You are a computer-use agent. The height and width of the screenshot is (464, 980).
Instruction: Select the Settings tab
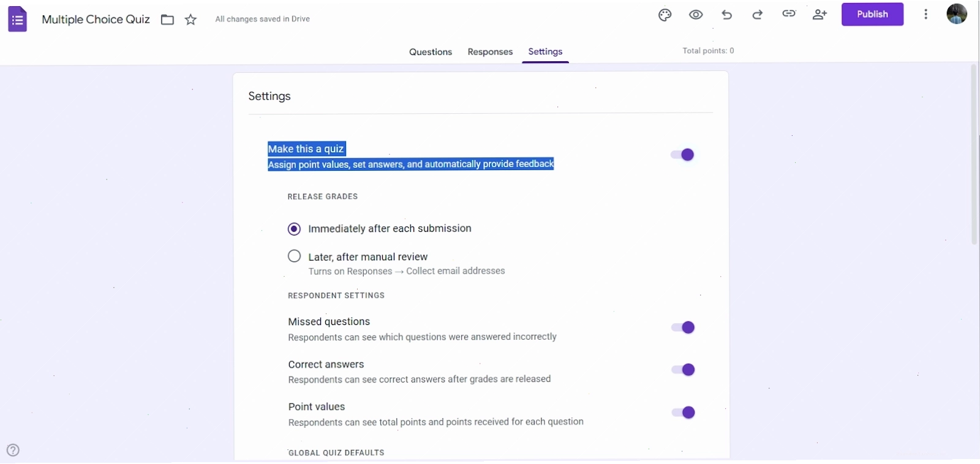[545, 52]
